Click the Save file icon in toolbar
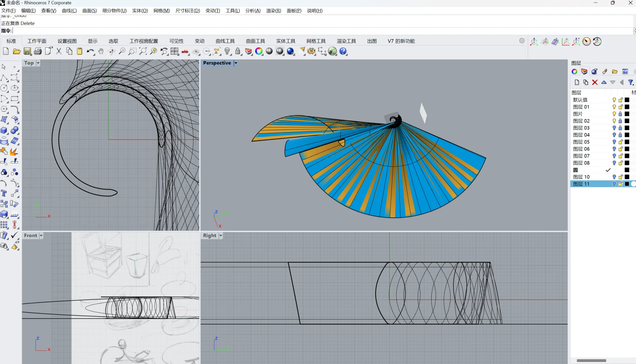 click(x=27, y=51)
